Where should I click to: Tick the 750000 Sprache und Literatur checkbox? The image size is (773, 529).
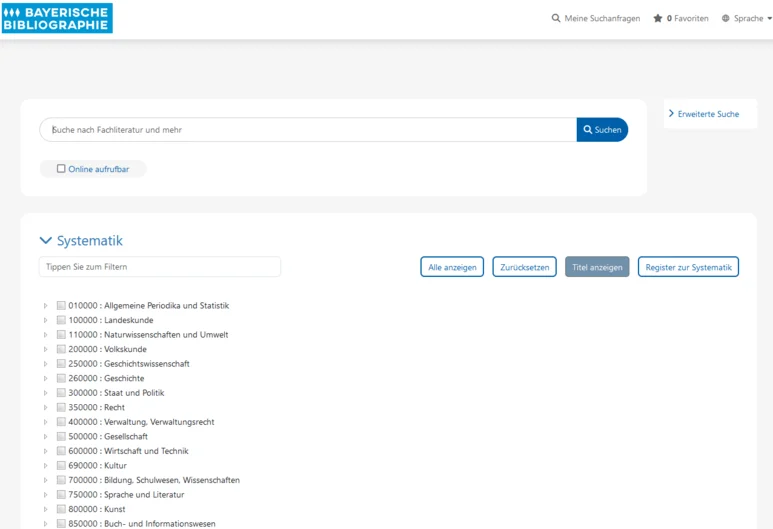pos(61,494)
